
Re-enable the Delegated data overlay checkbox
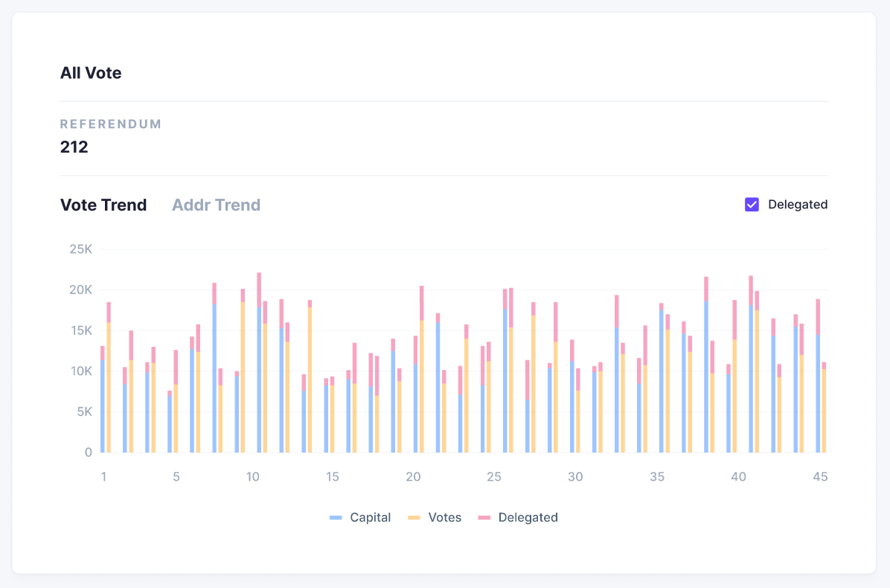click(752, 204)
